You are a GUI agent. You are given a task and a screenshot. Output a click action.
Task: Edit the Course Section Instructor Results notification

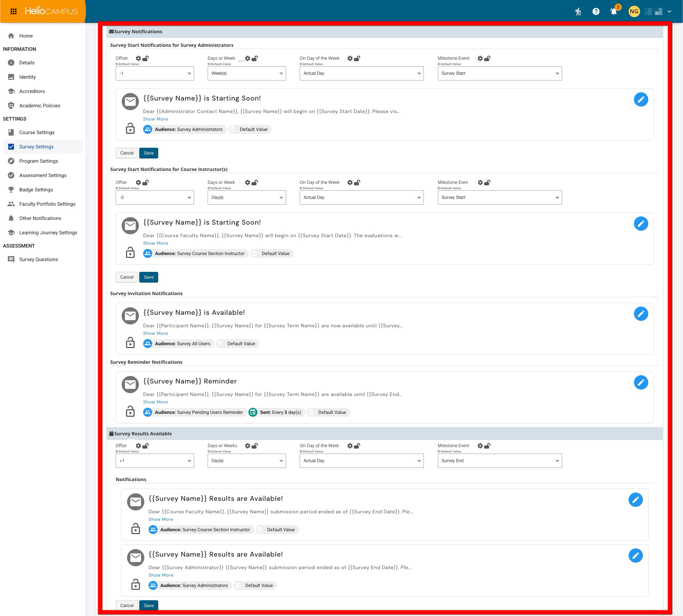click(635, 500)
